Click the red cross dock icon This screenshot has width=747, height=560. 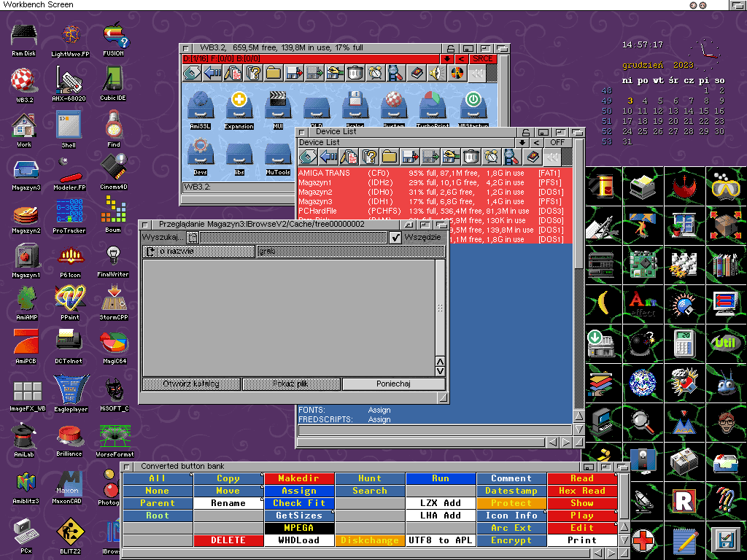pos(643,540)
